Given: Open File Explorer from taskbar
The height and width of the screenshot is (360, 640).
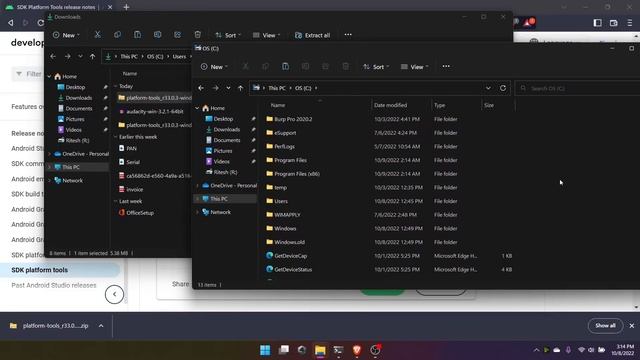Looking at the screenshot, I should click(320, 350).
